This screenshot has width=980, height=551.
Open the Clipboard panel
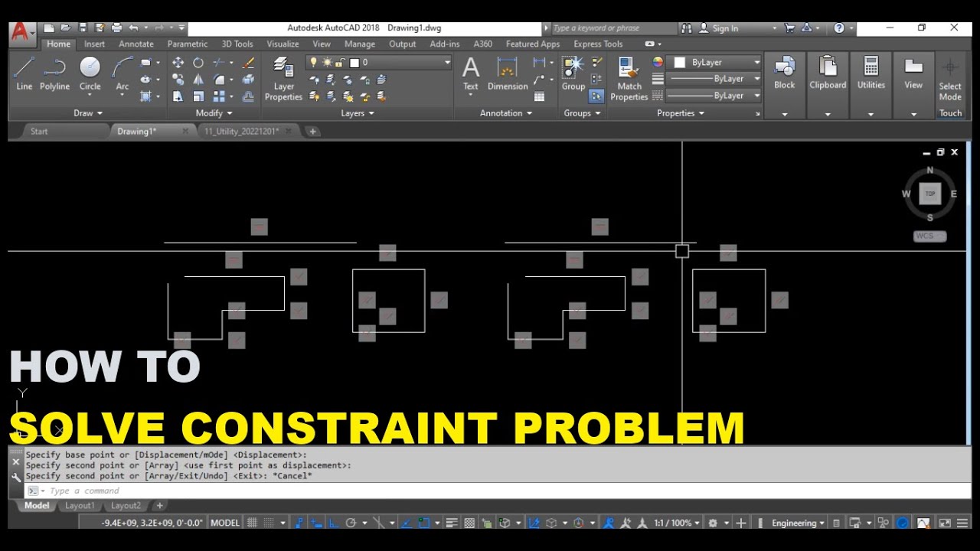point(828,86)
